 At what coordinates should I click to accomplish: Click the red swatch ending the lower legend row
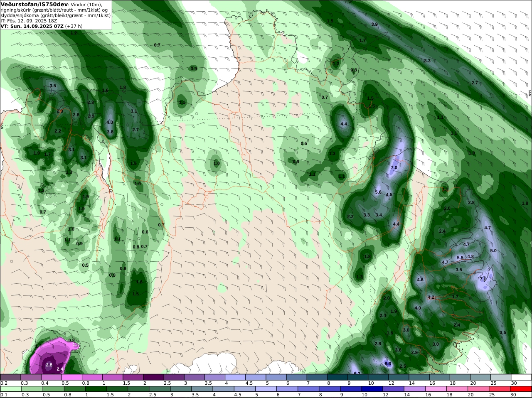521,389
